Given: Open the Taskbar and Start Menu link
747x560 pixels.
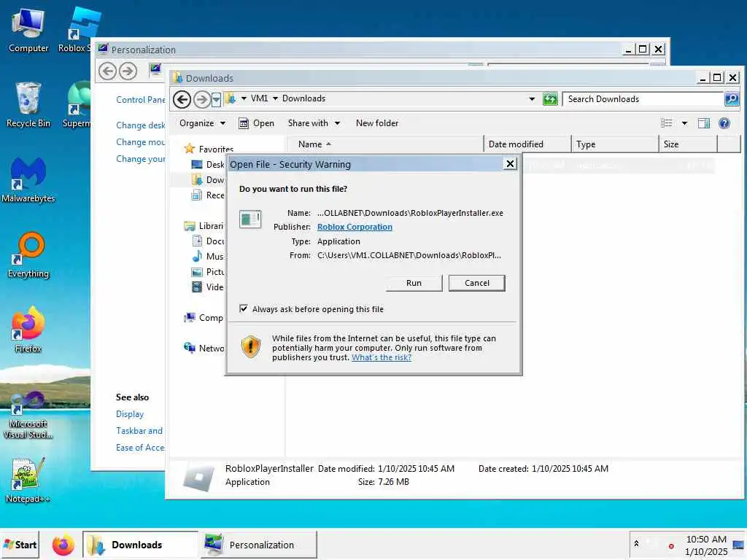Looking at the screenshot, I should (x=139, y=431).
